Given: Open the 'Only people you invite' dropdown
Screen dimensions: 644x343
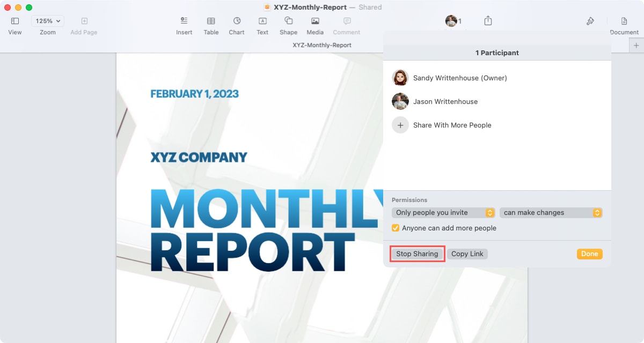Looking at the screenshot, I should pyautogui.click(x=443, y=213).
